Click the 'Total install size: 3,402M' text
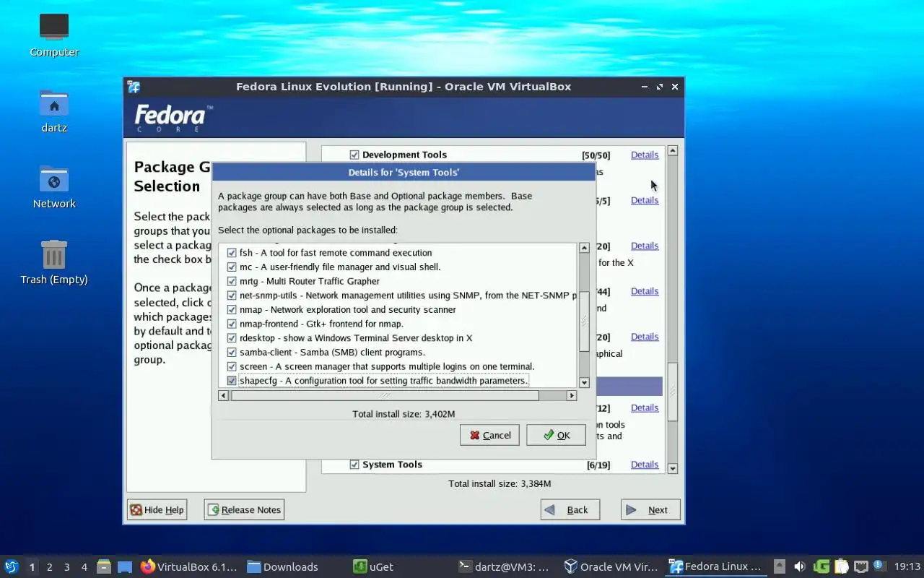 click(404, 414)
